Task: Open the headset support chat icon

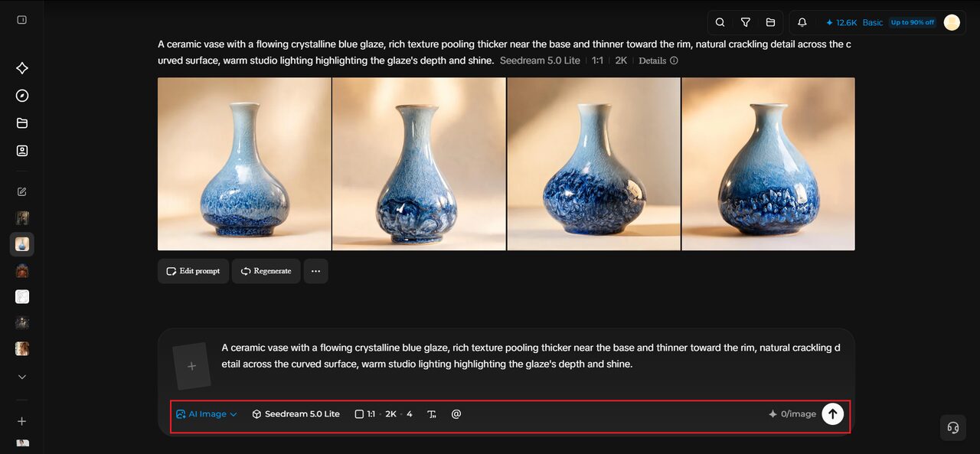Action: coord(953,427)
